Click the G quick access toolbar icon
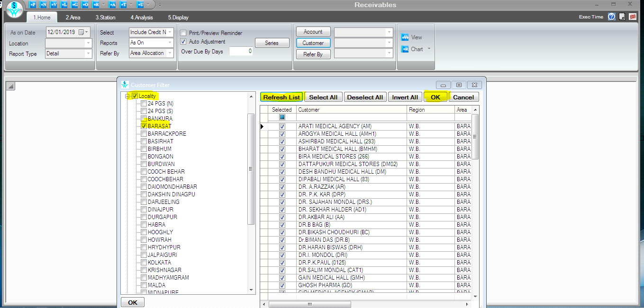 pyautogui.click(x=74, y=4)
